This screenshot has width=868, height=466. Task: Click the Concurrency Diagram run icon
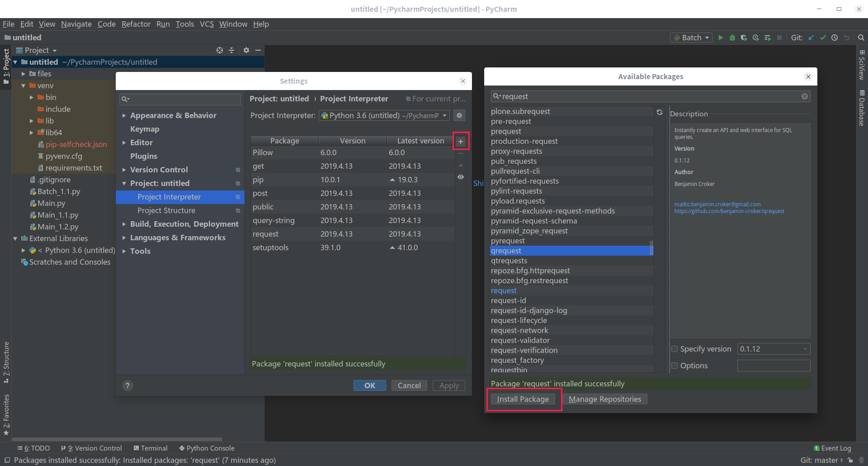pyautogui.click(x=768, y=38)
